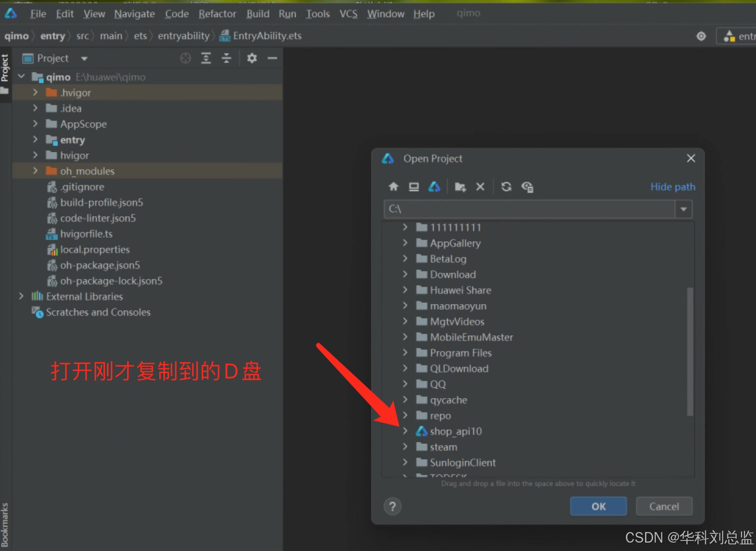
Task: Click the Select Opened File locate icon
Action: pyautogui.click(x=186, y=58)
